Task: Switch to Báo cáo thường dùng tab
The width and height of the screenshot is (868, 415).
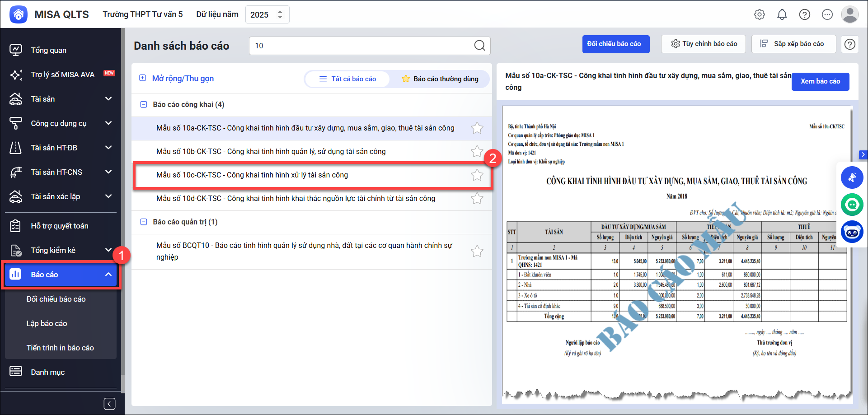Action: pos(440,79)
